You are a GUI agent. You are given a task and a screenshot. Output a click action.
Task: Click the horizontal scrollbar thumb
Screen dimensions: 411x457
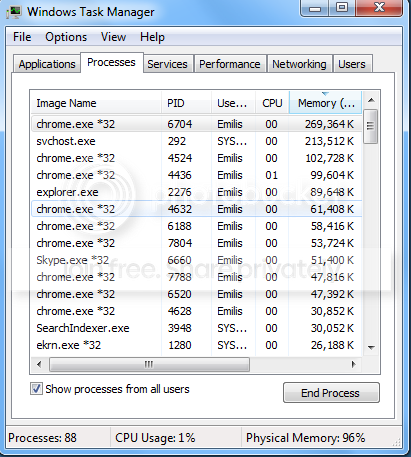[x=149, y=364]
